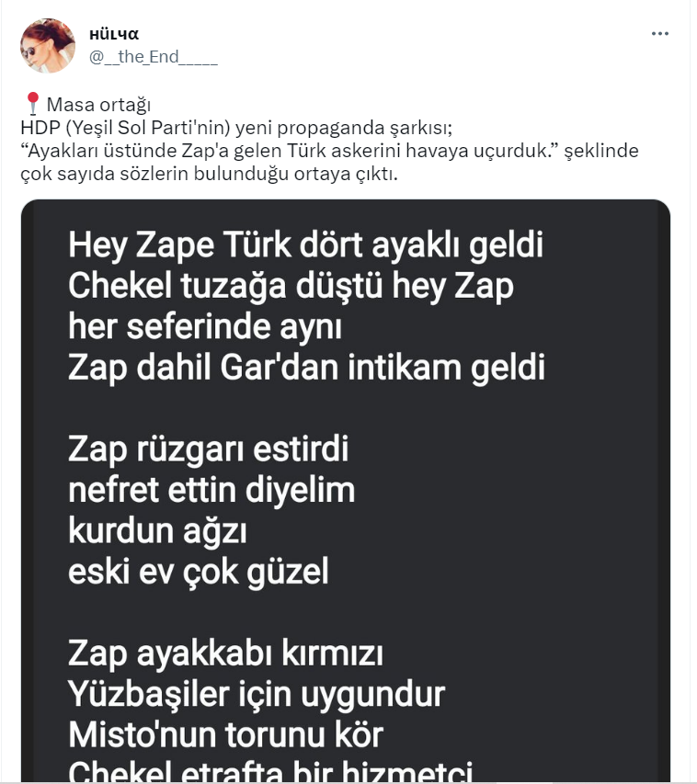Open the tweet's three-dot more menu
Screen dimensions: 697x784
pyautogui.click(x=659, y=34)
